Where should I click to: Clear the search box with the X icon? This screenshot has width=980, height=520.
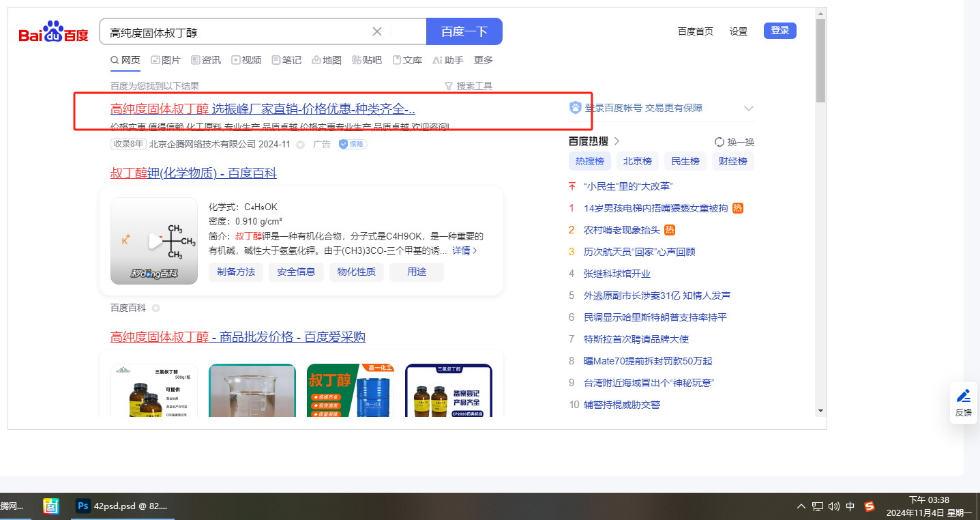click(x=377, y=31)
